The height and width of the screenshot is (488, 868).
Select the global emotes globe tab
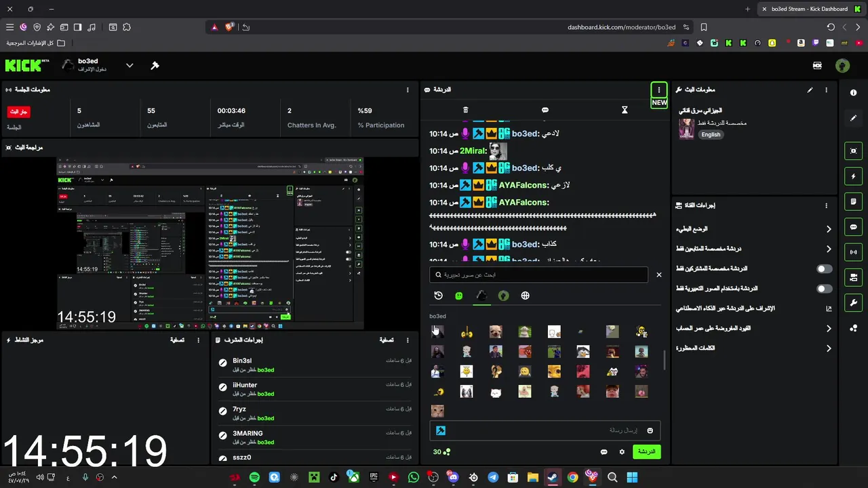[x=525, y=296]
